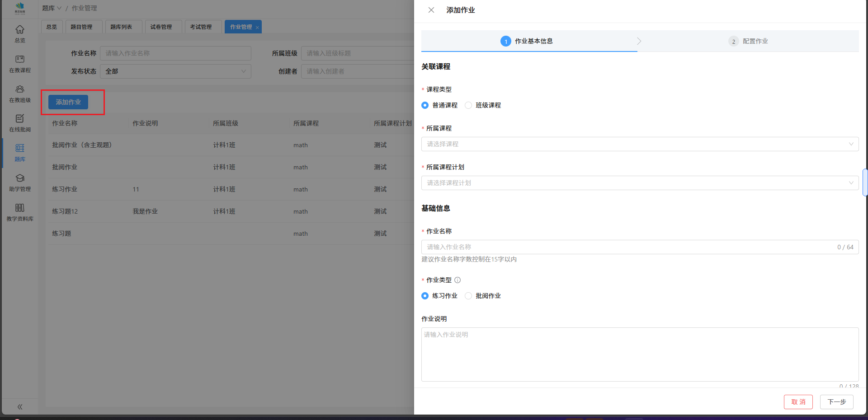
Task: Open the 所属课程计划 dropdown
Action: point(639,183)
